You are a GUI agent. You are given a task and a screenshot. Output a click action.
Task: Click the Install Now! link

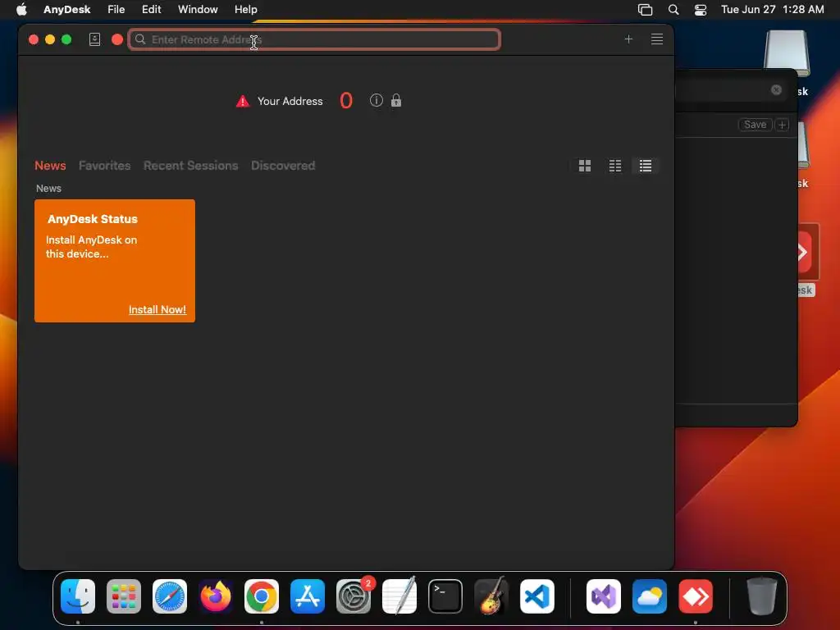click(x=157, y=309)
